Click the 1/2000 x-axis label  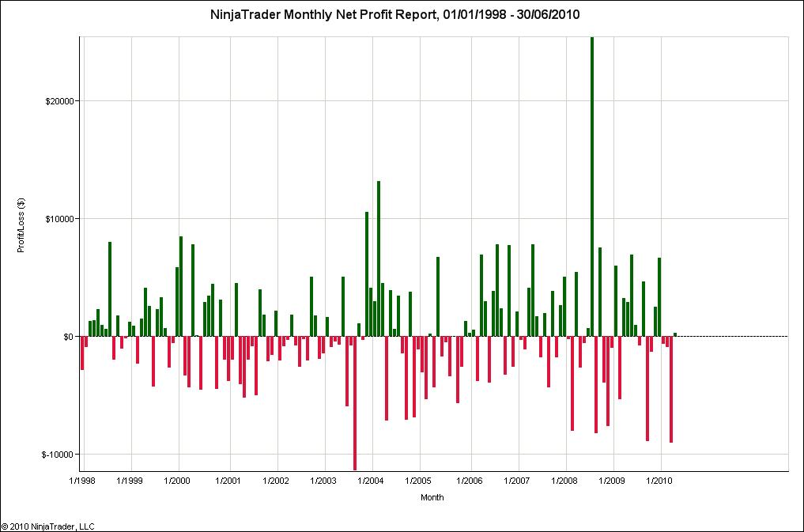pos(176,481)
